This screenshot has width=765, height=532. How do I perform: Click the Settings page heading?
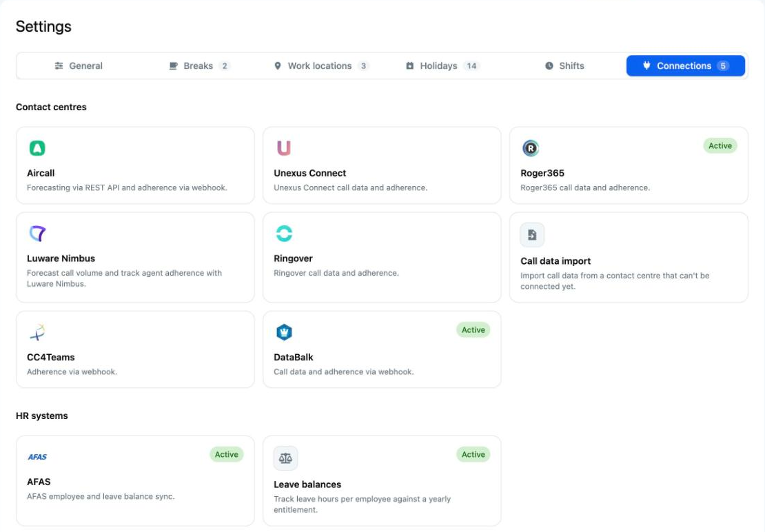pyautogui.click(x=43, y=26)
